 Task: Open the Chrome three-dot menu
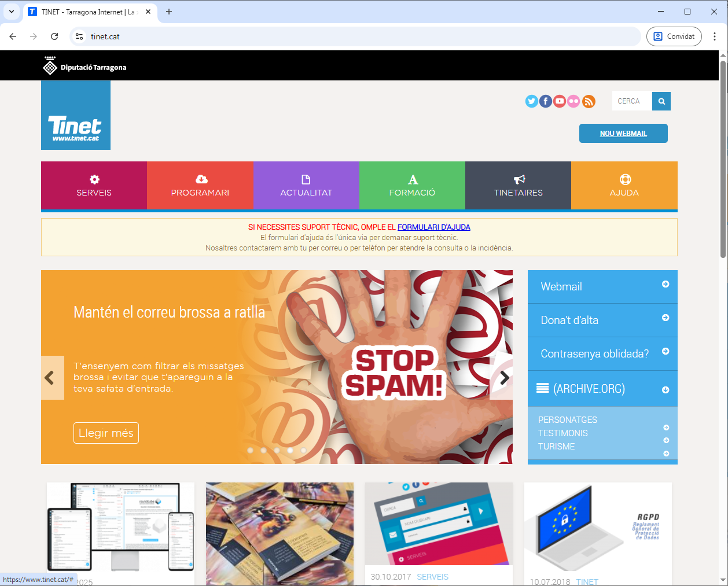click(x=715, y=36)
